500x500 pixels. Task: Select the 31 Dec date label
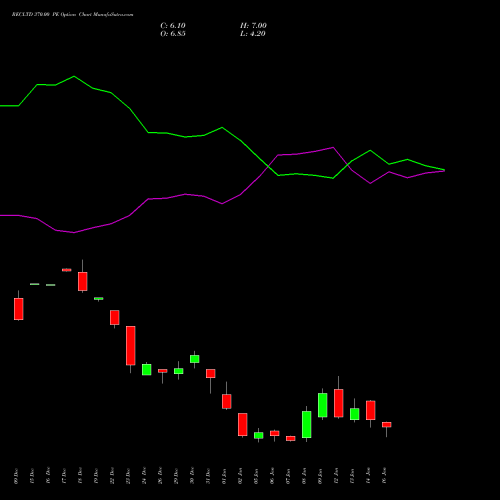coord(208,476)
